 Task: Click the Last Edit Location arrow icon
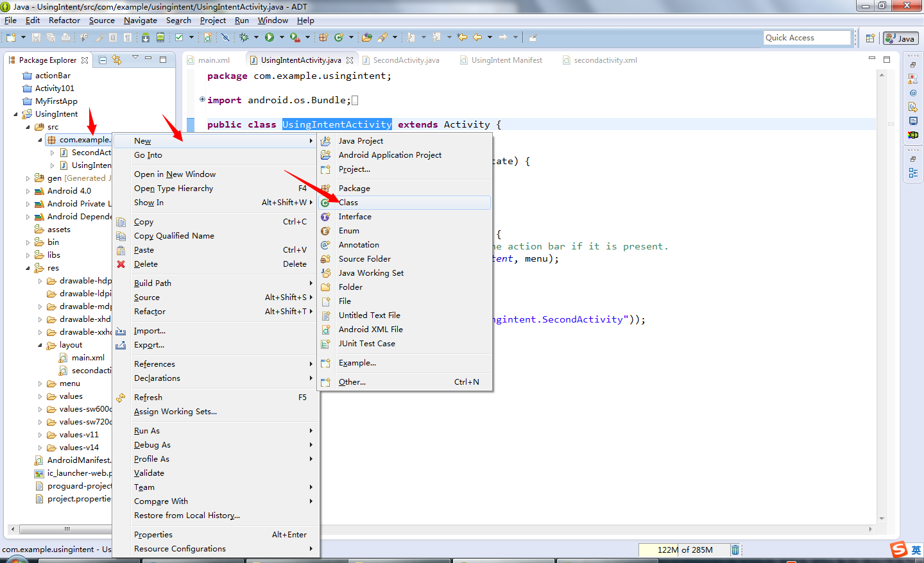(462, 37)
